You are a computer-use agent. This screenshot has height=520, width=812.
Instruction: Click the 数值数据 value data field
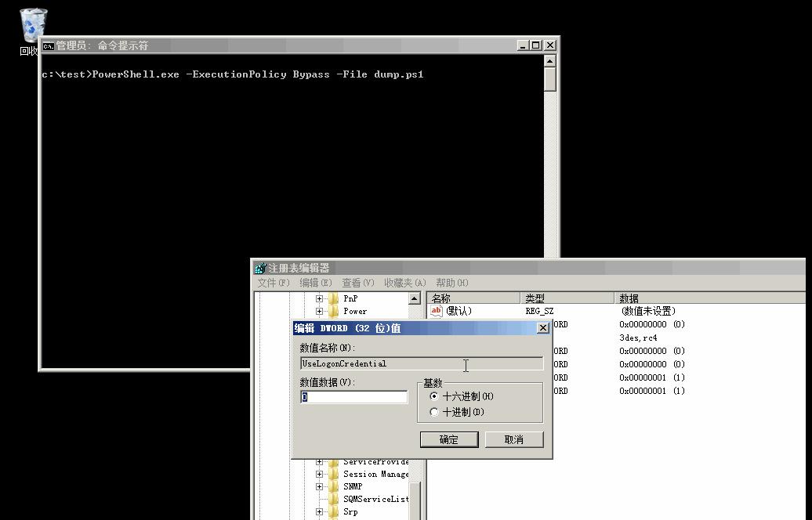(x=353, y=397)
